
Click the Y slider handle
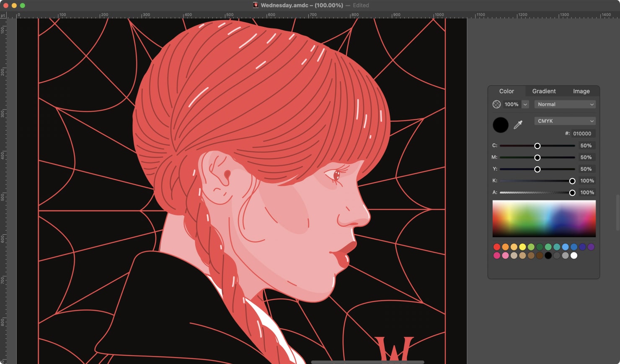coord(537,169)
